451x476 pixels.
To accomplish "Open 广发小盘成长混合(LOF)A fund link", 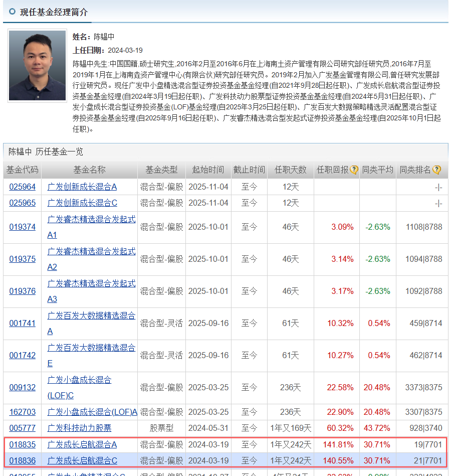I will [92, 412].
